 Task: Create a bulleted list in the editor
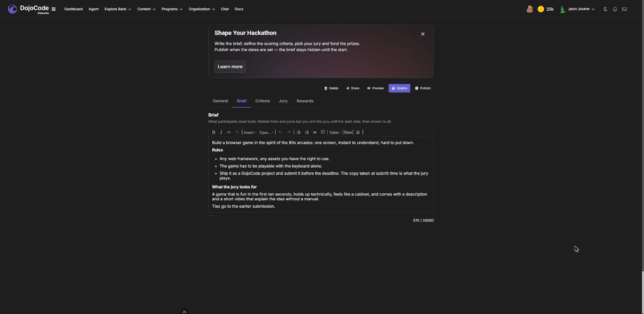point(299,132)
